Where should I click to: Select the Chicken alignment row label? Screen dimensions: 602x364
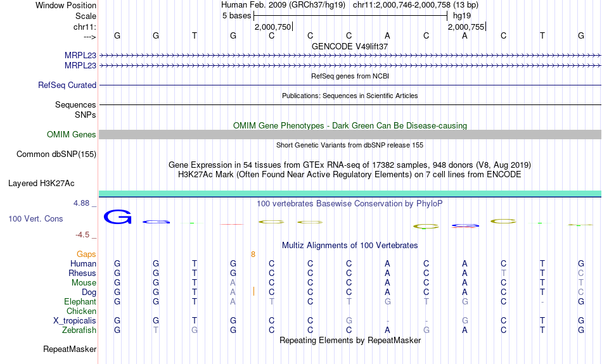tap(81, 311)
